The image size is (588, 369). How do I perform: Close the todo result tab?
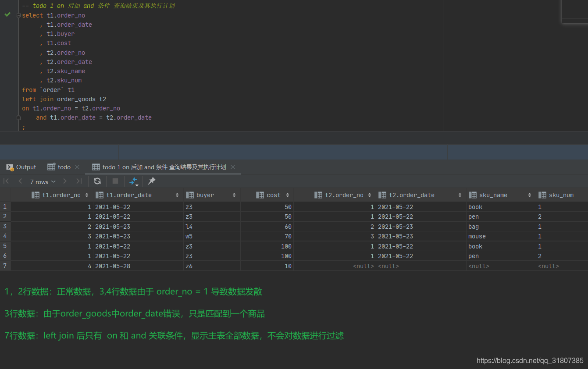[77, 167]
